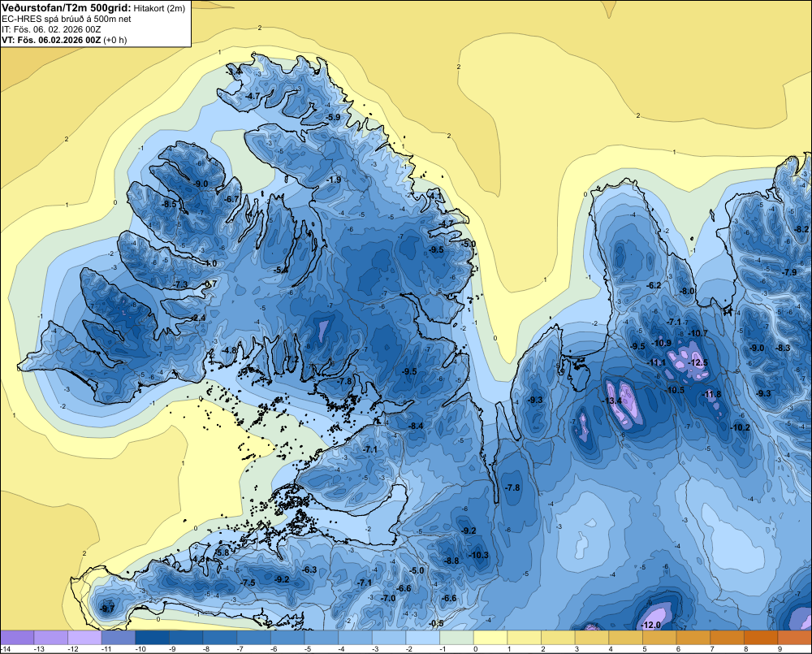Click the -8.3 temperature label
Image resolution: width=812 pixels, height=654 pixels.
(783, 348)
